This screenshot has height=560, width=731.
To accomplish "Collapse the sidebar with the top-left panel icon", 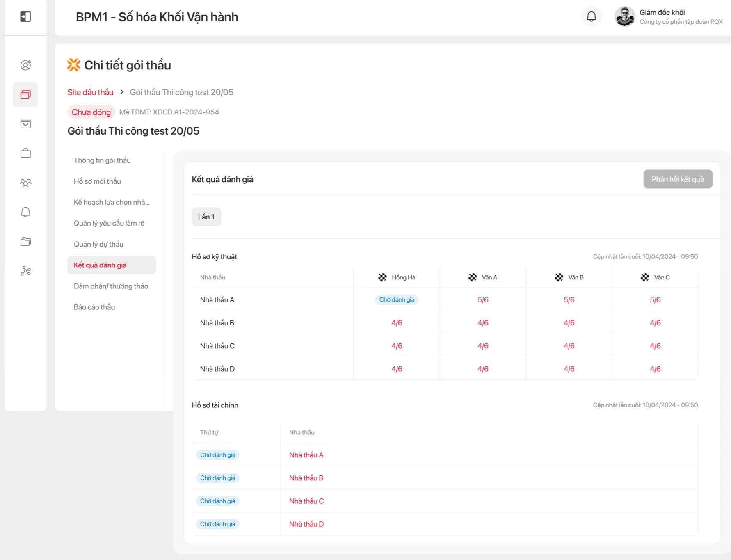I will tap(25, 17).
